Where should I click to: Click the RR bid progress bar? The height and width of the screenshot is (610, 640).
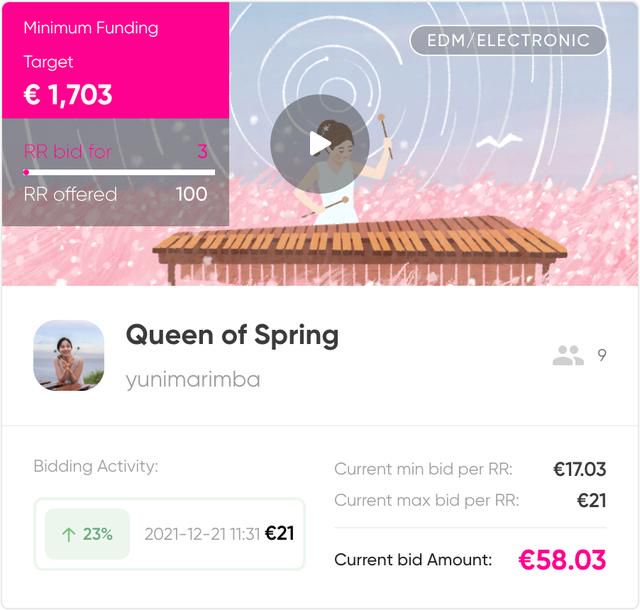coord(119,172)
